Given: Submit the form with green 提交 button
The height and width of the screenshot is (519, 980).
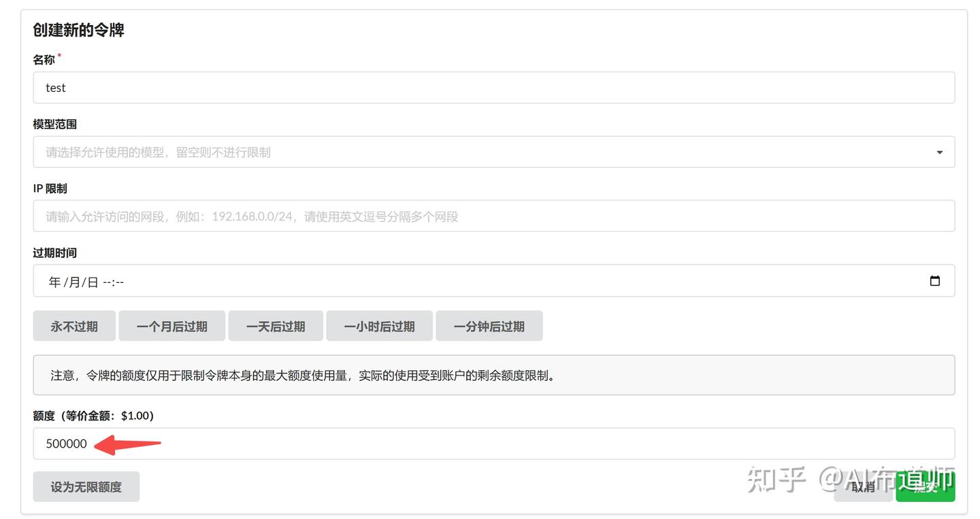Looking at the screenshot, I should point(925,486).
